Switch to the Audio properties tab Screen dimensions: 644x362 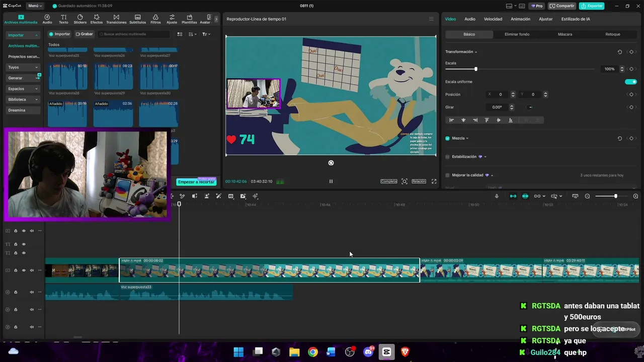(x=470, y=19)
